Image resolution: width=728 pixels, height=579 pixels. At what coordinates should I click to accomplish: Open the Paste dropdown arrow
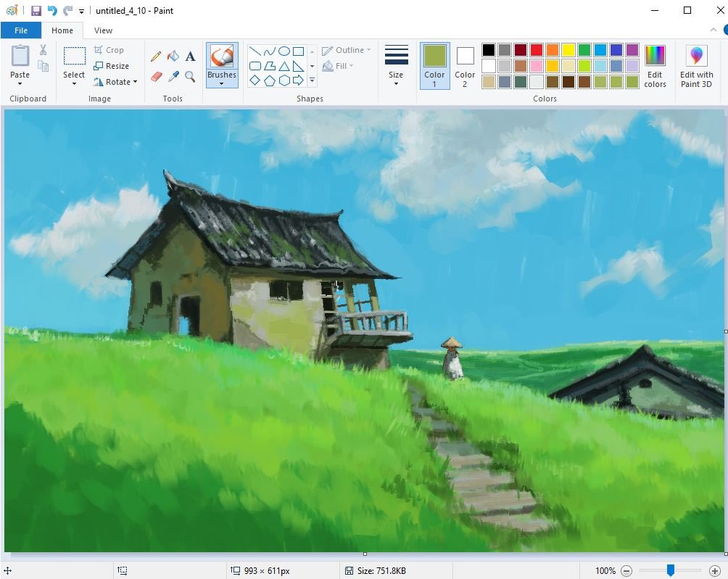20,84
